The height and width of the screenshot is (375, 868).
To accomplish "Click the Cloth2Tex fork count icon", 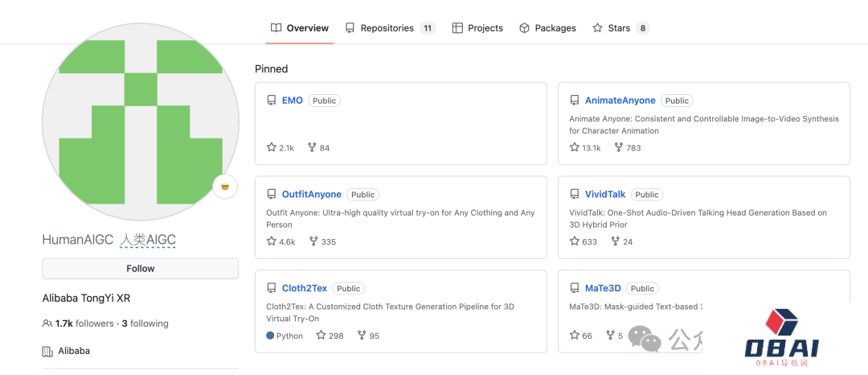I will click(x=362, y=336).
